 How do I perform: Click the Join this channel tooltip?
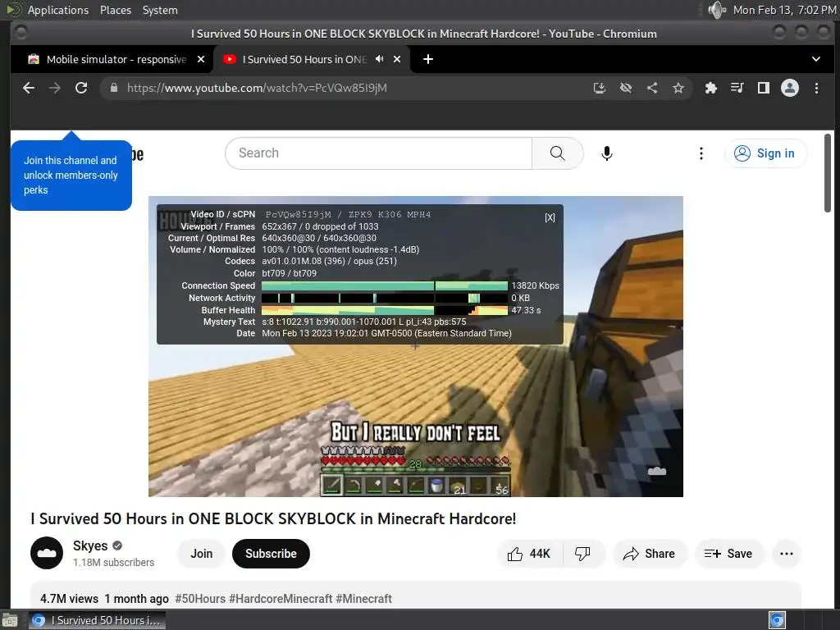71,176
